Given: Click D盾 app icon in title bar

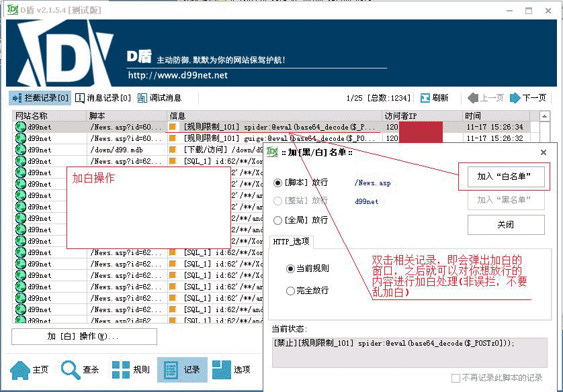Looking at the screenshot, I should coord(13,9).
